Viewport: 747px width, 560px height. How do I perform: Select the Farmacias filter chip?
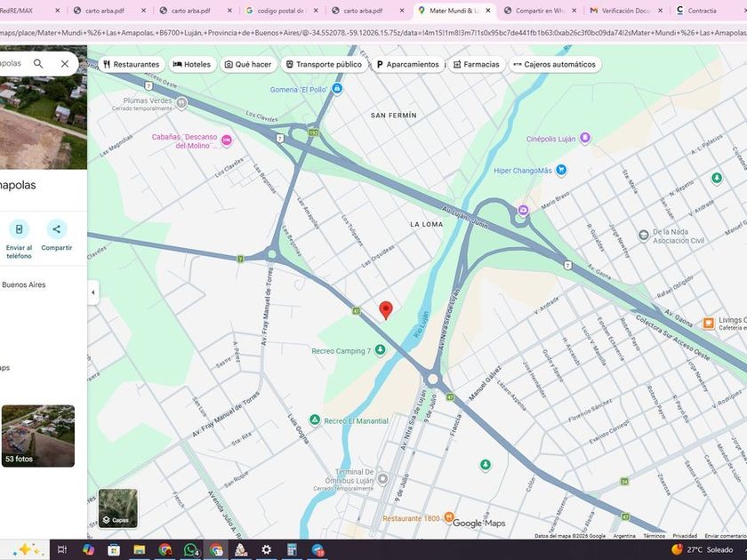(x=475, y=65)
